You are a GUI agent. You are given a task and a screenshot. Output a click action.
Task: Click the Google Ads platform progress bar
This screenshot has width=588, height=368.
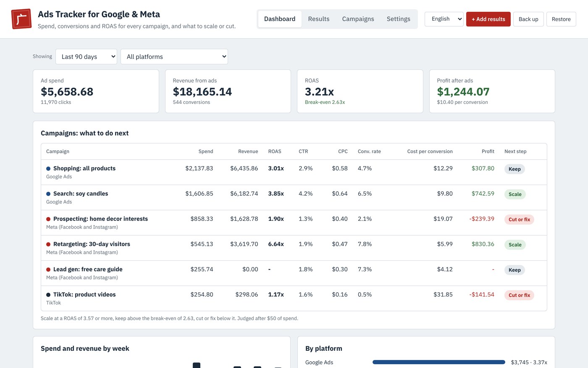tap(438, 362)
